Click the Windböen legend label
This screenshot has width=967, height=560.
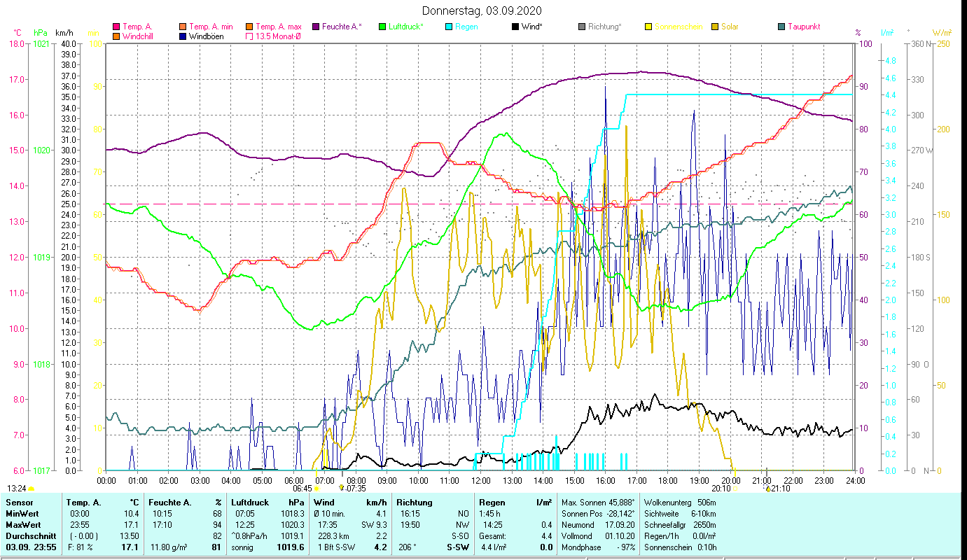click(206, 36)
